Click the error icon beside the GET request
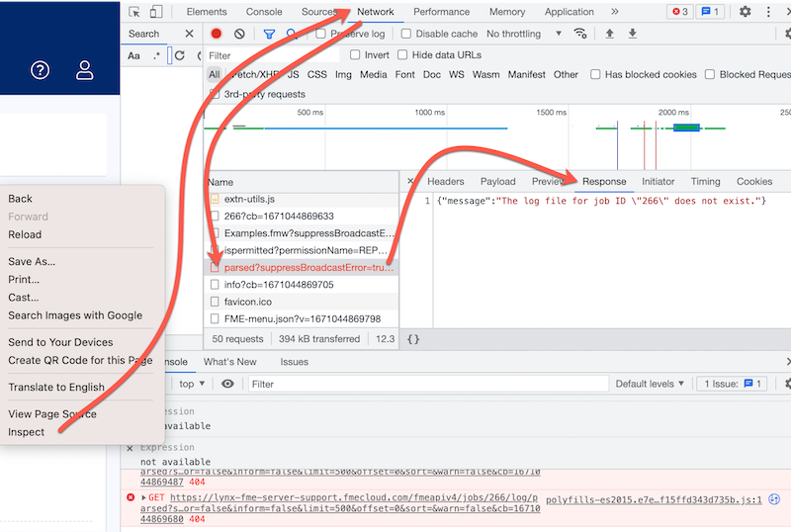 [x=131, y=497]
